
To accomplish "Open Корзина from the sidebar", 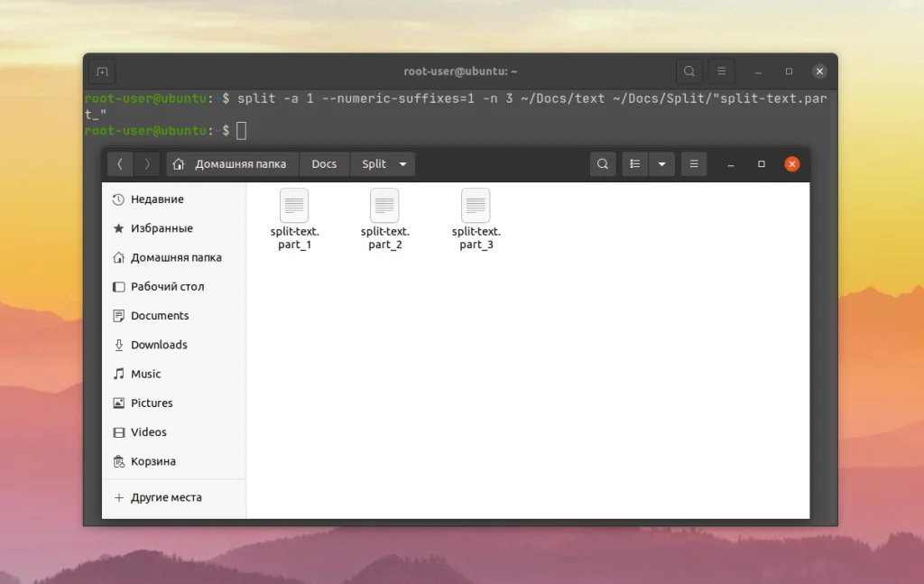I will 151,461.
